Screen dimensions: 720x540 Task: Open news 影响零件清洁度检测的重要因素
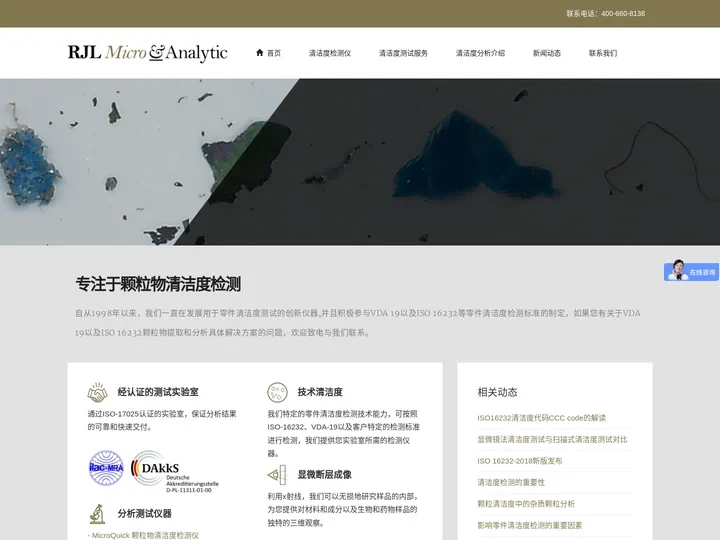530,525
